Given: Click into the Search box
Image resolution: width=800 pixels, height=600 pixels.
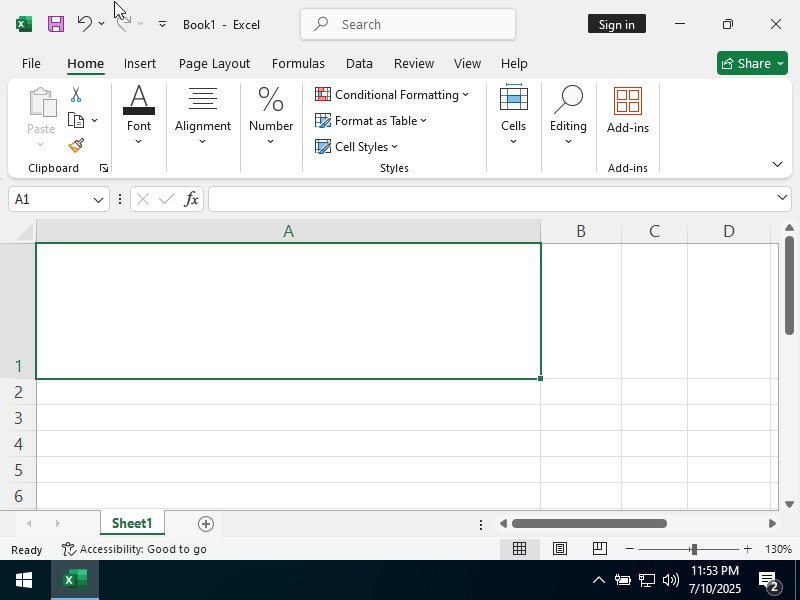Looking at the screenshot, I should click(x=408, y=24).
